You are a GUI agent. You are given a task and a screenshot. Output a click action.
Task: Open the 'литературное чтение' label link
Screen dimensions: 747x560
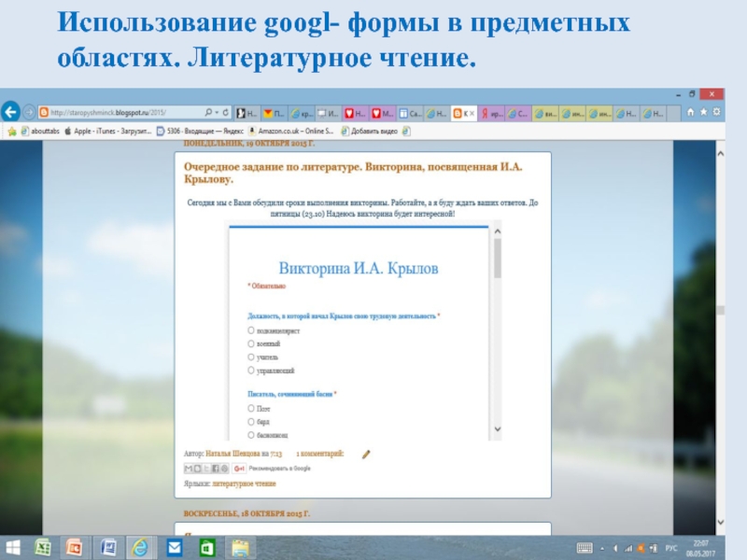pos(244,485)
